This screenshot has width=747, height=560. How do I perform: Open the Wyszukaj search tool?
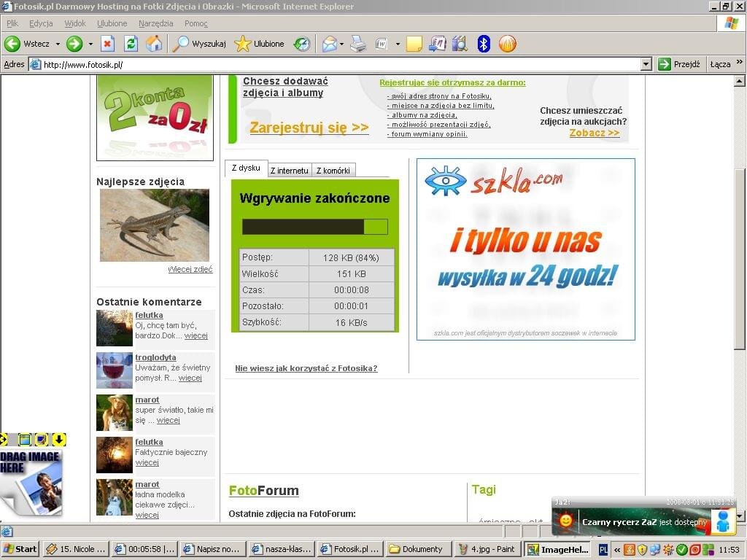tap(198, 44)
